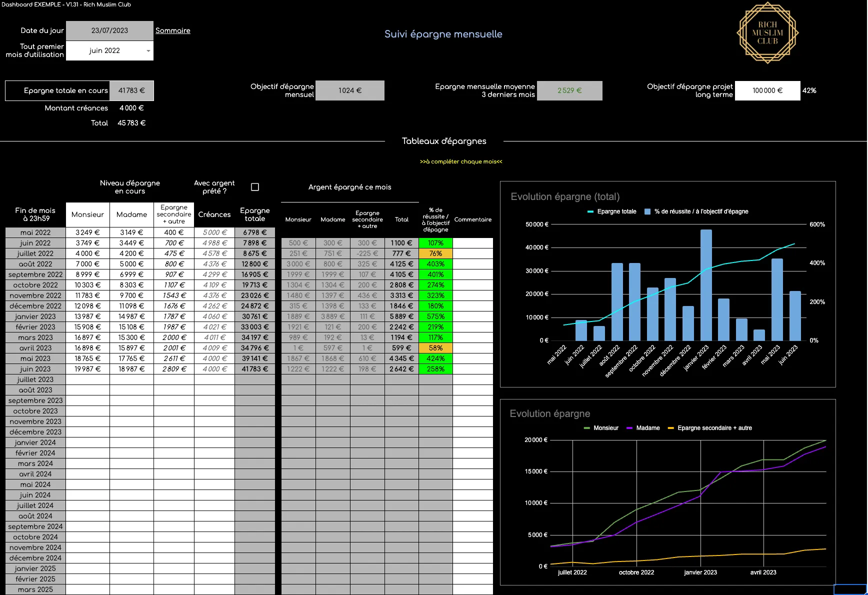Click the Madame column header
868x595 pixels.
click(131, 214)
